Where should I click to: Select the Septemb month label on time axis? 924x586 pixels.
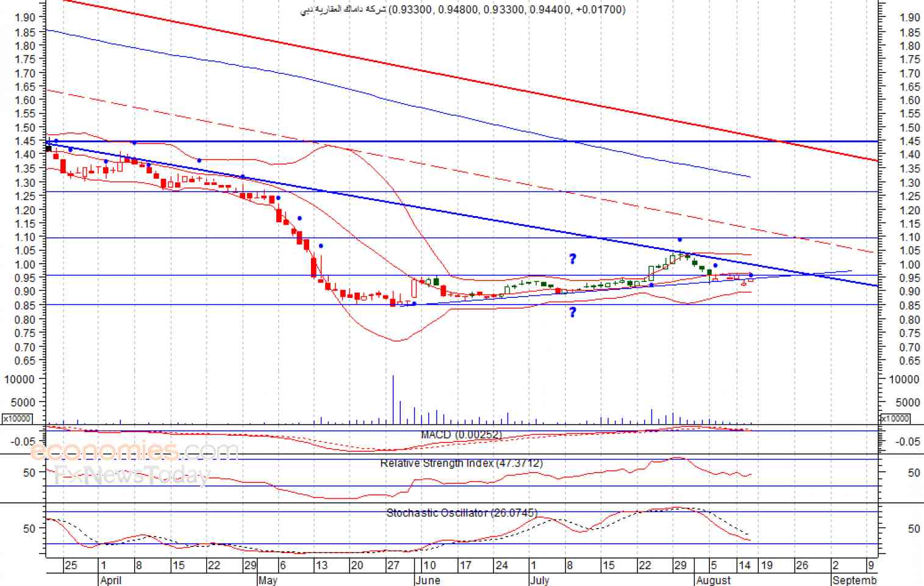coord(854,580)
